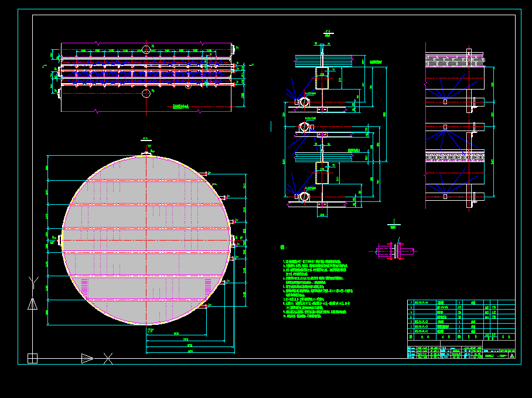
Task: Select the section title above the middle view
Action: pyautogui.click(x=328, y=33)
